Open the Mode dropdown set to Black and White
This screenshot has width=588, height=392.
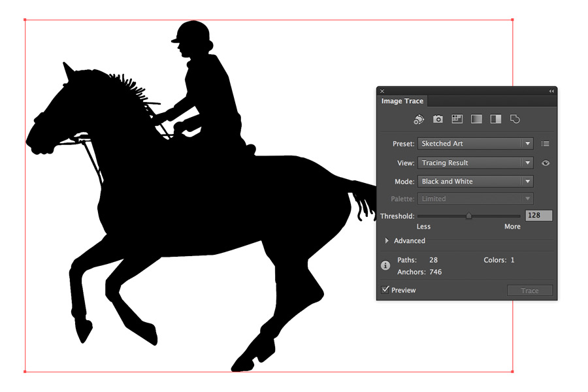pos(475,181)
